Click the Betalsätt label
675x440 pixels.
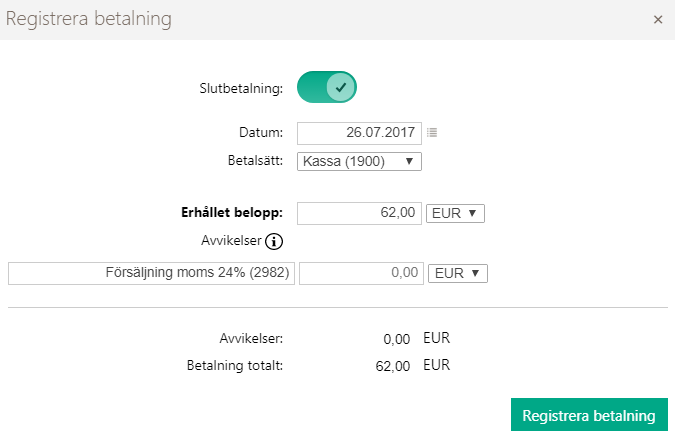click(255, 161)
